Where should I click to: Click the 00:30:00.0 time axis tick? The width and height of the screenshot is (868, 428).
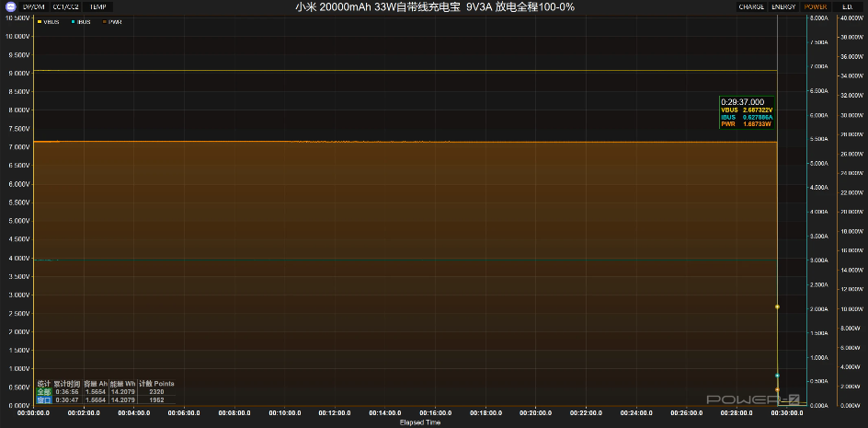click(787, 413)
